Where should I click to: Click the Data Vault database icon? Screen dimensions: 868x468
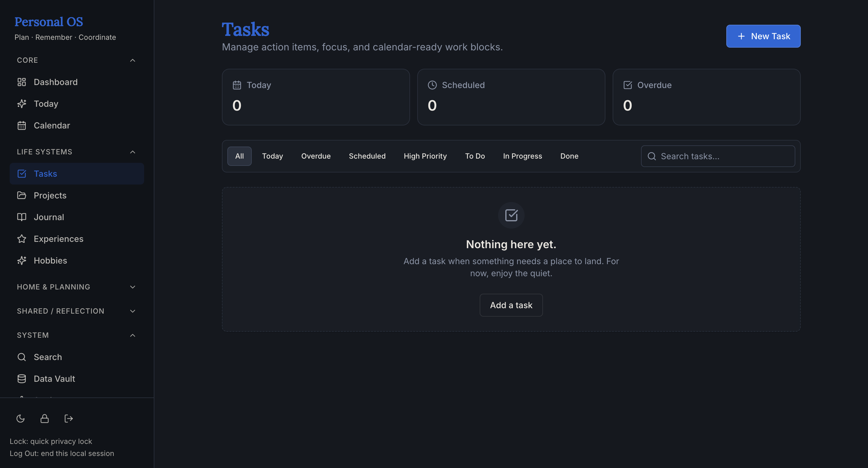coord(22,379)
